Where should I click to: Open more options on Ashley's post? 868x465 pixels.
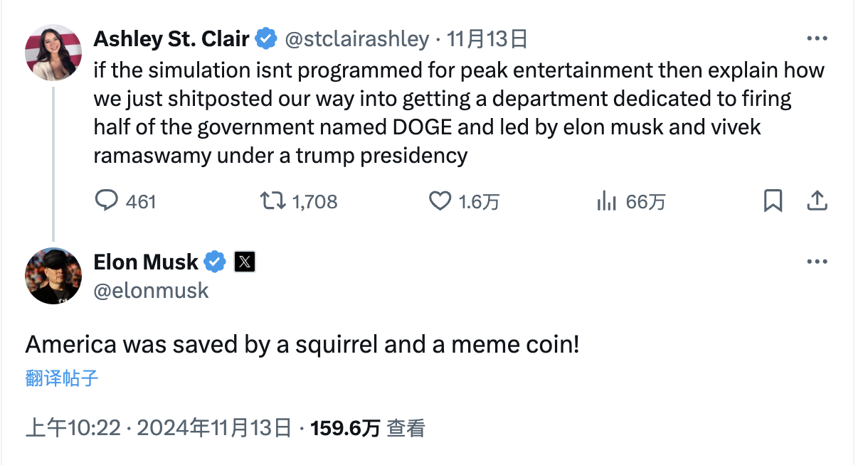[x=816, y=39]
